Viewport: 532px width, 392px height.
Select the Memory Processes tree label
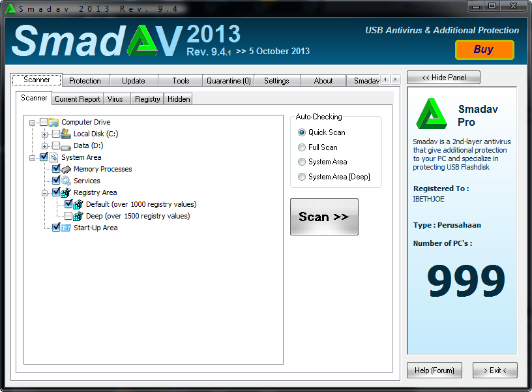tap(103, 169)
